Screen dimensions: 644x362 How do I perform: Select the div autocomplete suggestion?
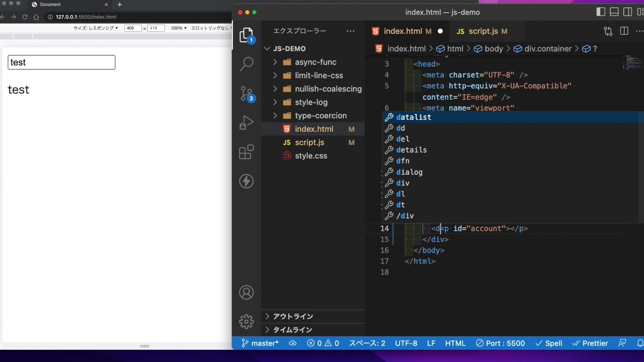[x=403, y=183]
